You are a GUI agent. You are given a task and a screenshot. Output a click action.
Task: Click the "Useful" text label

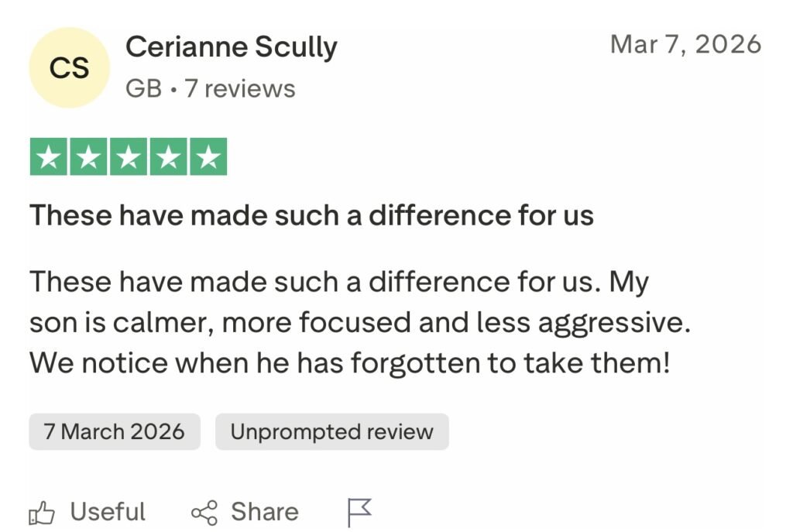click(x=108, y=512)
